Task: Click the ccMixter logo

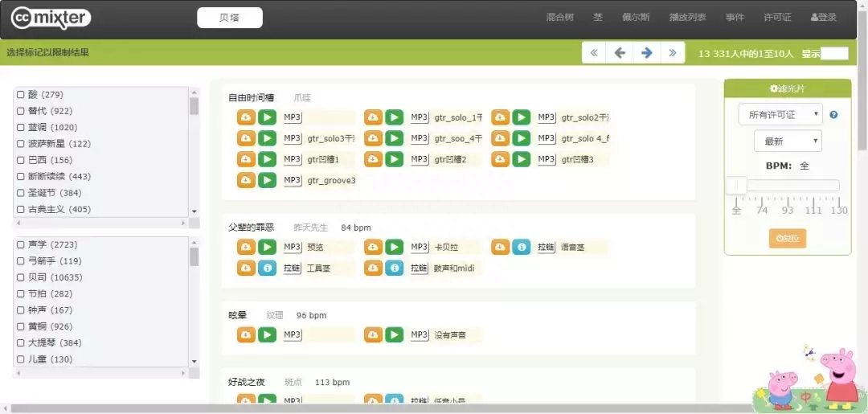Action: (x=51, y=18)
